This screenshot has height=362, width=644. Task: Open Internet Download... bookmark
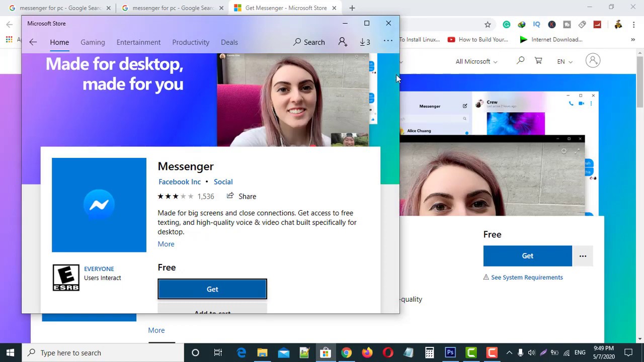tap(551, 40)
